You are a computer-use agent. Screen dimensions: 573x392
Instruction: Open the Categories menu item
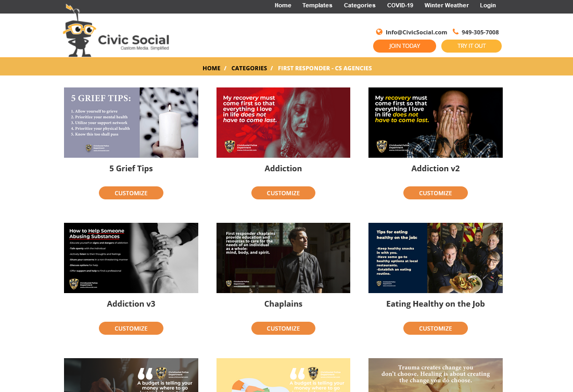[360, 6]
